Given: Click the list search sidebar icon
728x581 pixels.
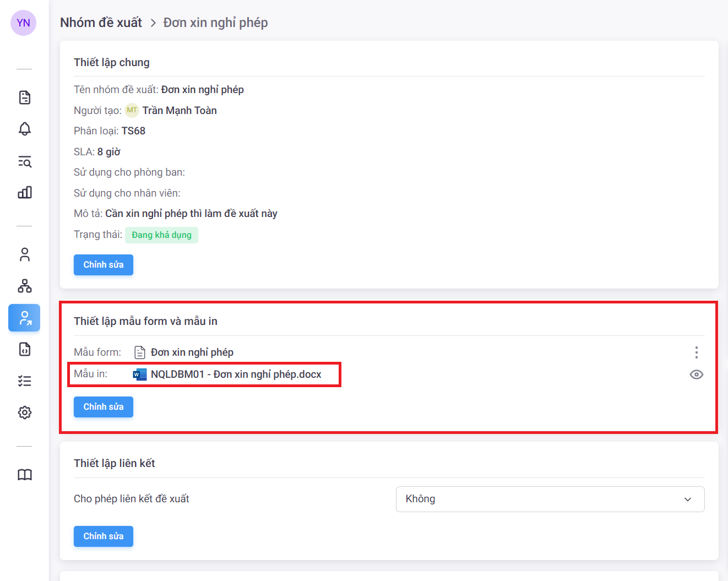Looking at the screenshot, I should click(x=24, y=161).
